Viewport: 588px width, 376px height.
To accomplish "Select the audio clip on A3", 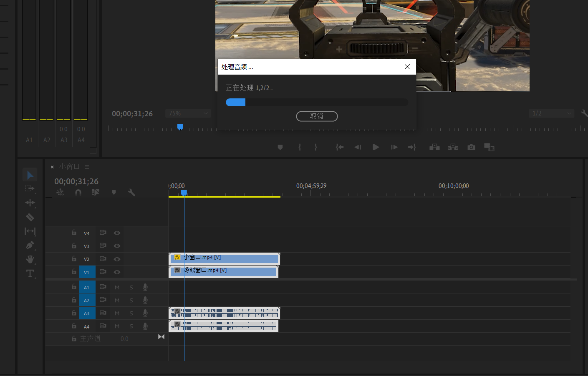I will pyautogui.click(x=224, y=313).
